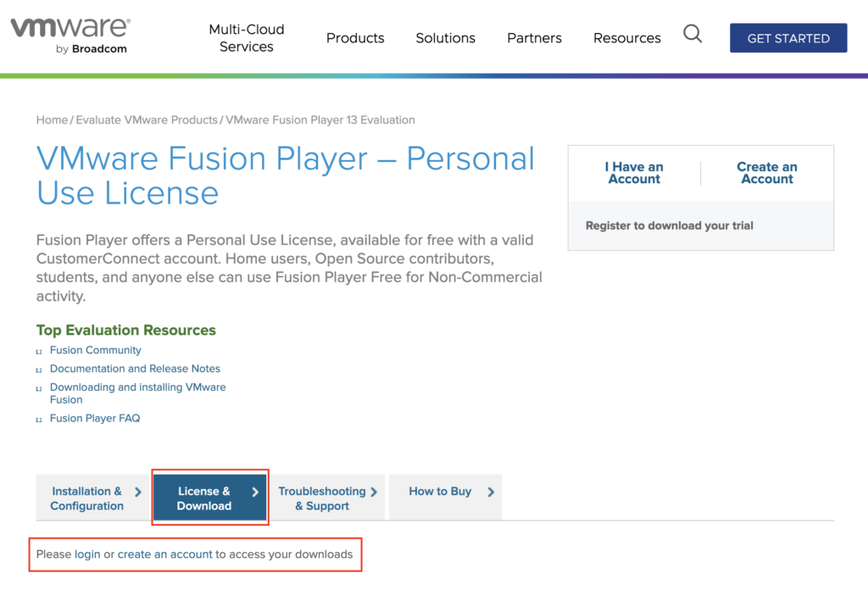Select the Create an Account tab
This screenshot has height=590, width=868.
767,173
